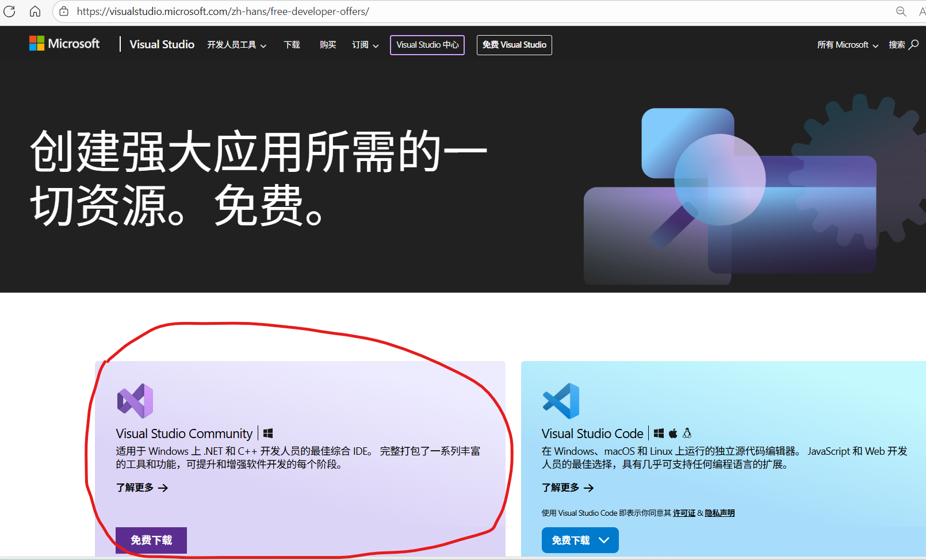Click the Visual Studio Code heading
This screenshot has height=560, width=926.
coord(592,434)
